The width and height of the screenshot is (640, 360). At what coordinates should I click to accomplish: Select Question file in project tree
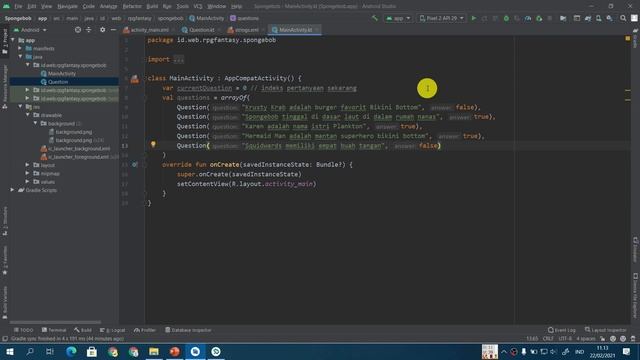tap(54, 82)
